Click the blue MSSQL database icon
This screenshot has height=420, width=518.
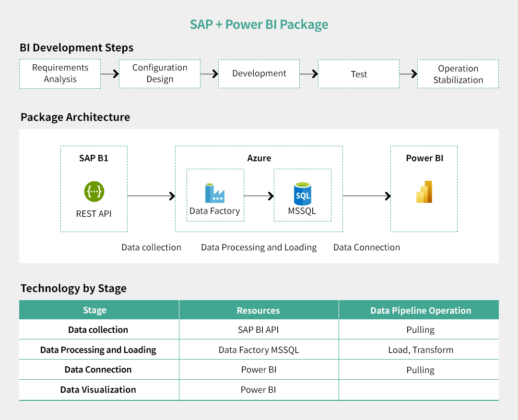click(x=302, y=193)
